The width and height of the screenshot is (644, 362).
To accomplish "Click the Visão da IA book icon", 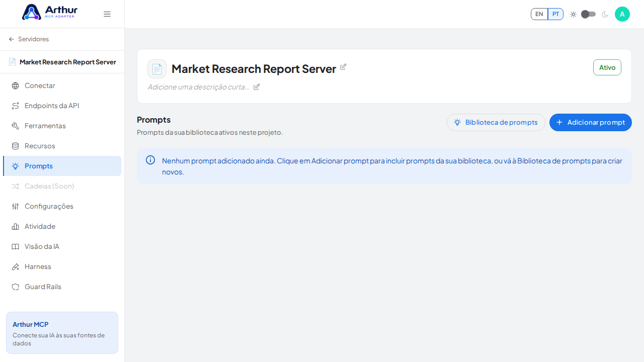I will 15,246.
